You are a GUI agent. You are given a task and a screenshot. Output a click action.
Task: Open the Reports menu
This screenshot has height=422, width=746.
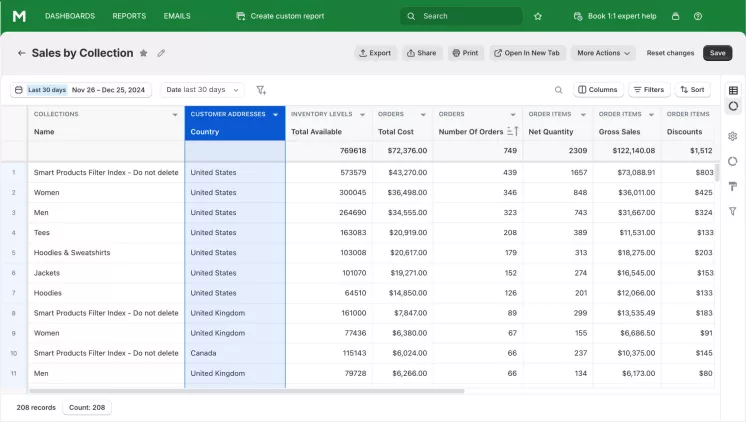coord(129,16)
